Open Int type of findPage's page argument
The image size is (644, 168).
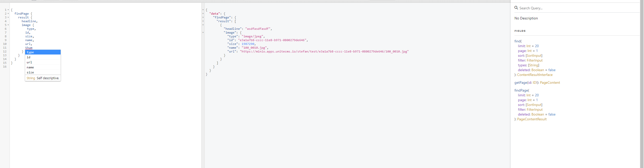530,100
